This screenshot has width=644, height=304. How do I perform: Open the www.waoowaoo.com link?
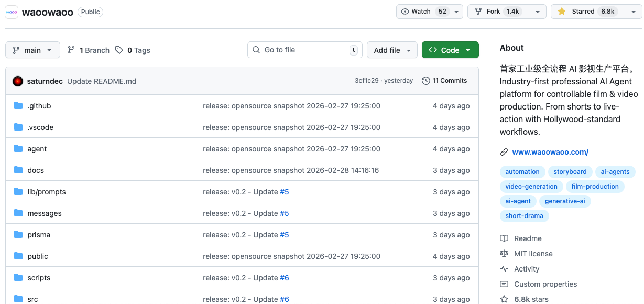tap(550, 152)
